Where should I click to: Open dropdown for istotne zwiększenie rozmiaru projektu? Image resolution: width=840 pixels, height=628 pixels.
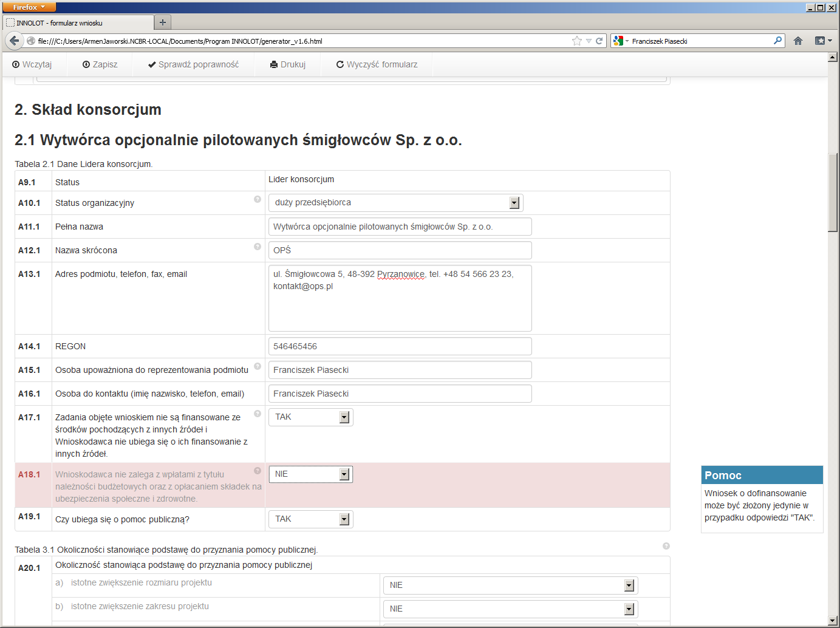[x=510, y=585]
